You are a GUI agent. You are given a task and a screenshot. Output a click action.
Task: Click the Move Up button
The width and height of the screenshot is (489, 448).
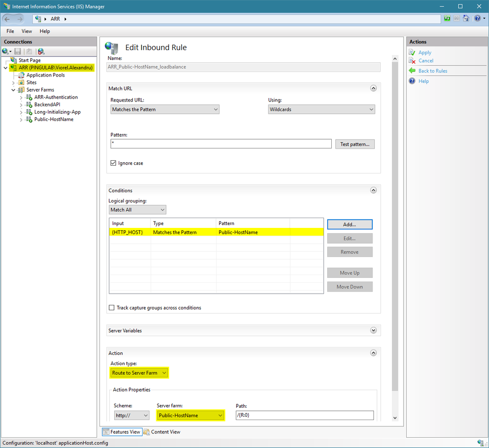tap(349, 273)
